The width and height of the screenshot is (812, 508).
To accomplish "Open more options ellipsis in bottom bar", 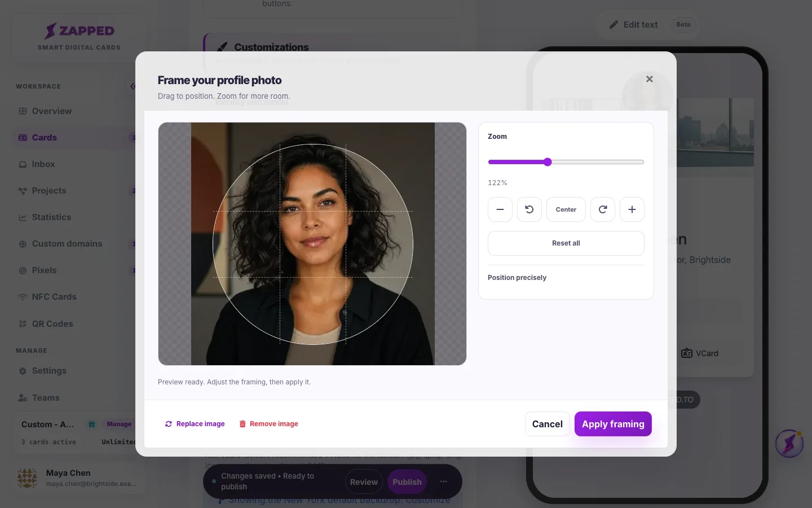I will point(444,481).
